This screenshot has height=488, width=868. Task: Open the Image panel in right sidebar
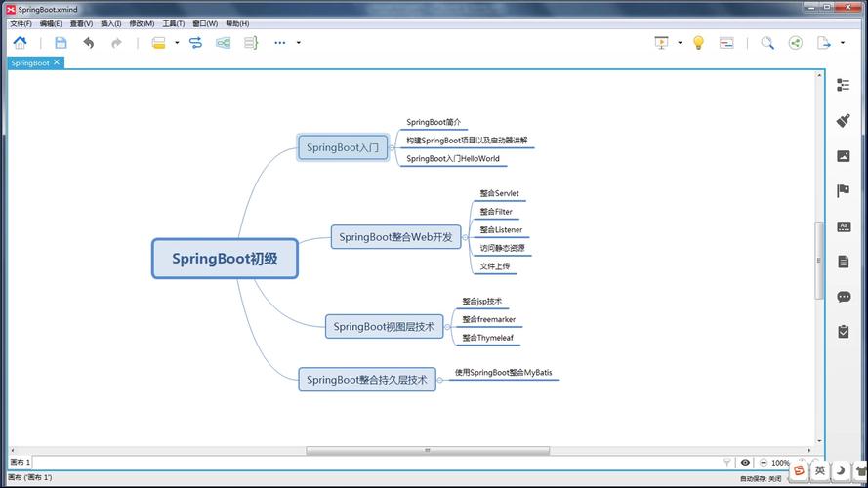click(x=843, y=156)
